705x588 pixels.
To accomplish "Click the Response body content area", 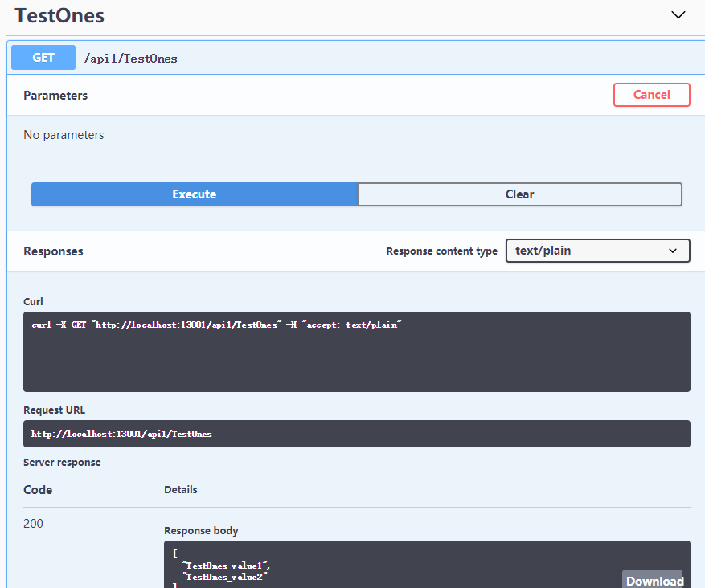I will point(427,564).
